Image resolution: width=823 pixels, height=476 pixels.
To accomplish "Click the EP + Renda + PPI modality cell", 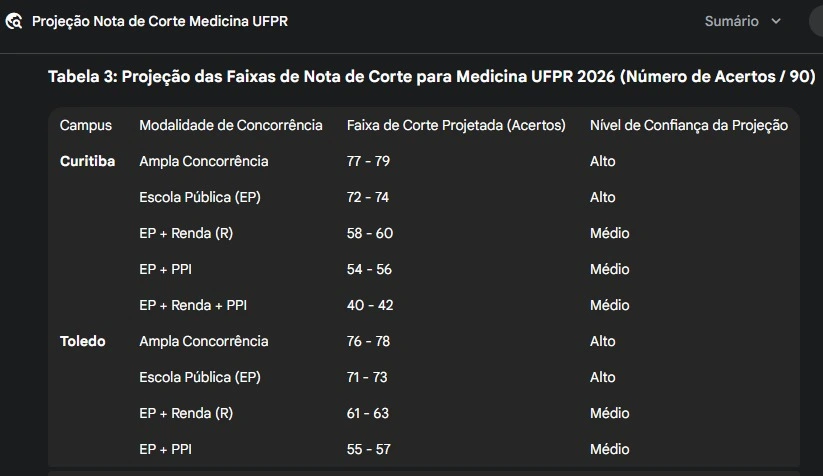I will [x=193, y=305].
